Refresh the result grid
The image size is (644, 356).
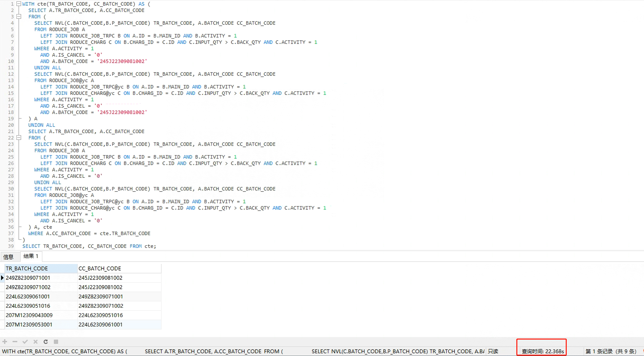[46, 342]
